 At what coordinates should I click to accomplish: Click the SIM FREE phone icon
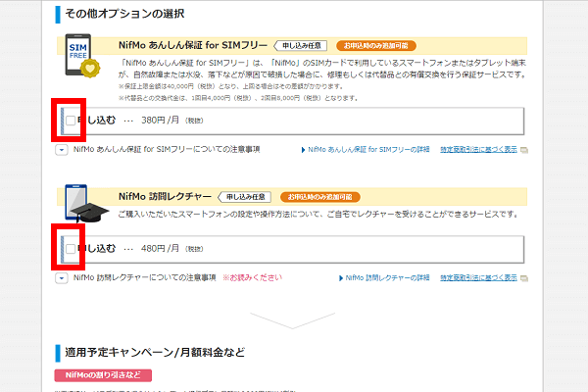(81, 56)
